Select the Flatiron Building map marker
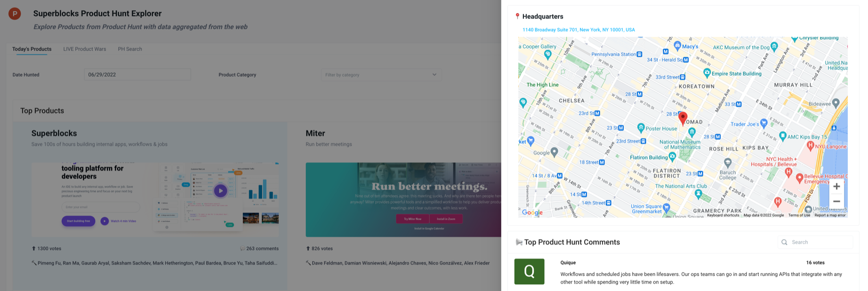The image size is (868, 291). pyautogui.click(x=672, y=157)
